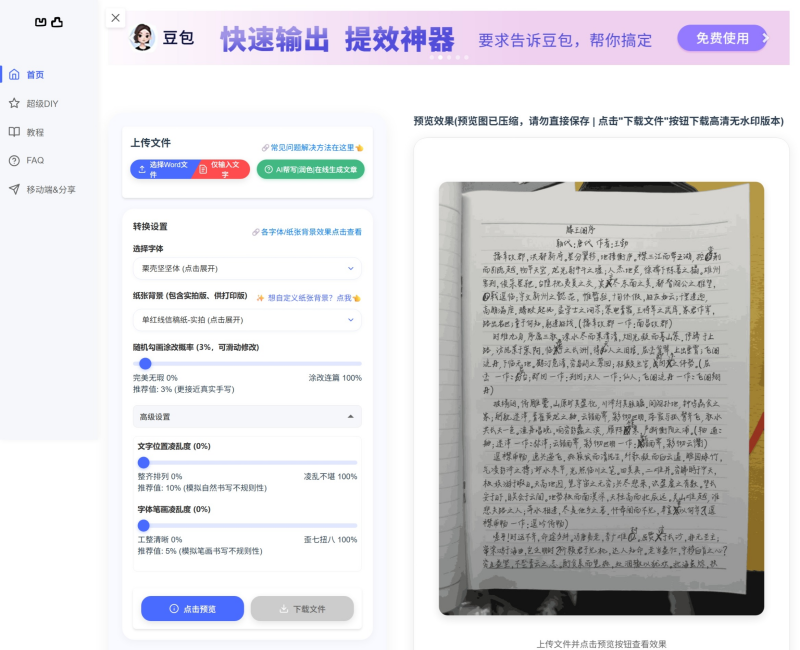Click the green AI帮写 generate article button
Screen dimensions: 800x650
[x=310, y=169]
